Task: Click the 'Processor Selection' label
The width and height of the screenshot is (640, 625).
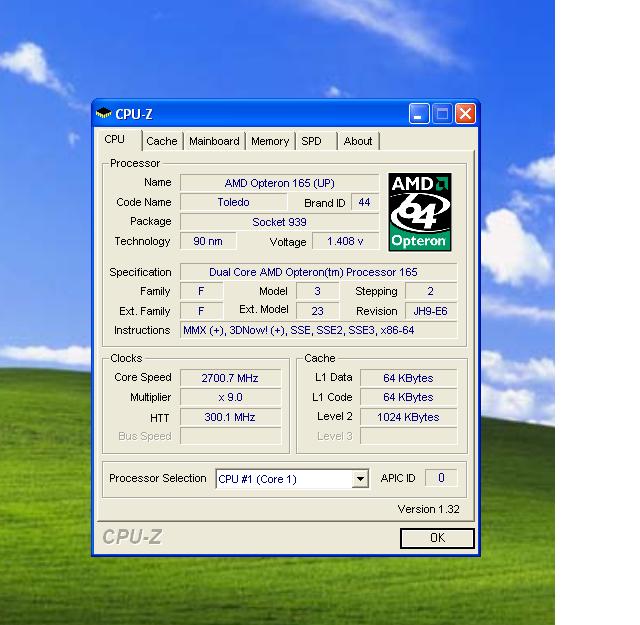Action: (x=158, y=478)
